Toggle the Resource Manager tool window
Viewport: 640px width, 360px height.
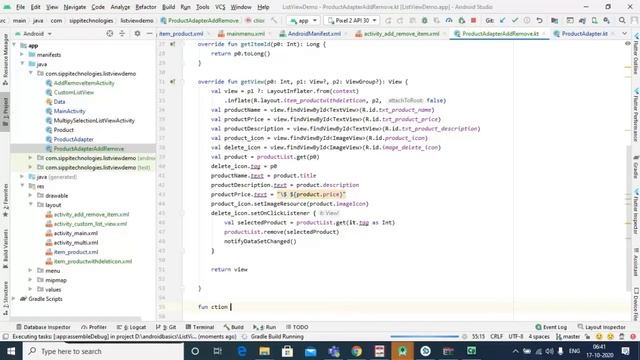coord(5,59)
